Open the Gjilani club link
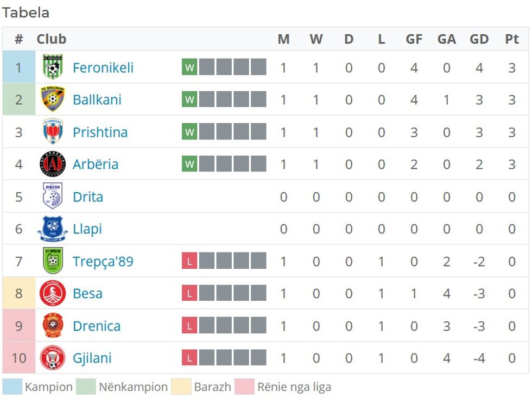 [x=93, y=358]
